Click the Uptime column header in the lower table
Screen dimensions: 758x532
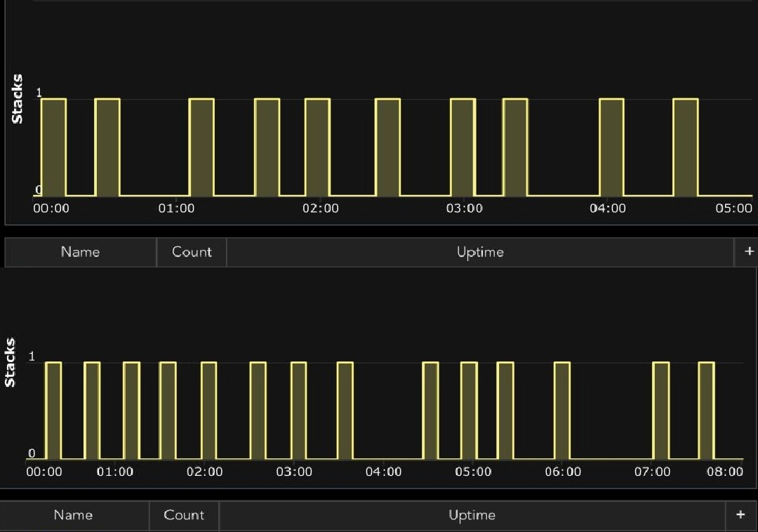(472, 516)
